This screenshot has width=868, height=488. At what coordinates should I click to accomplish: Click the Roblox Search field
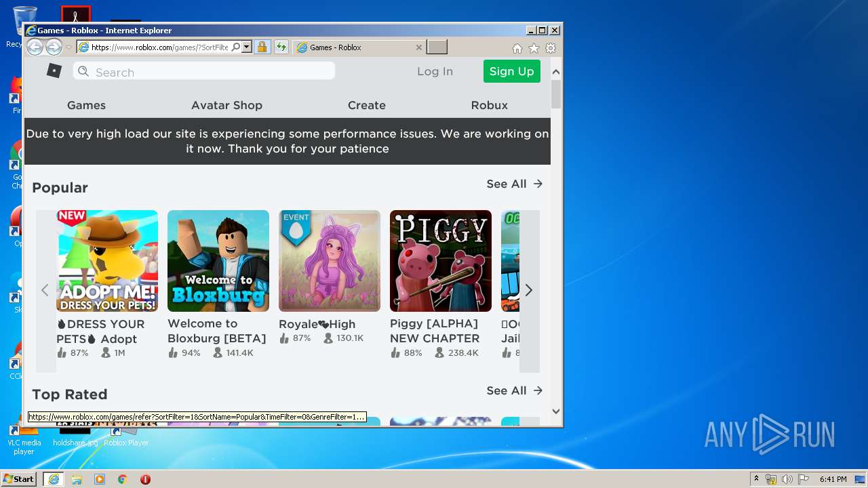[204, 71]
